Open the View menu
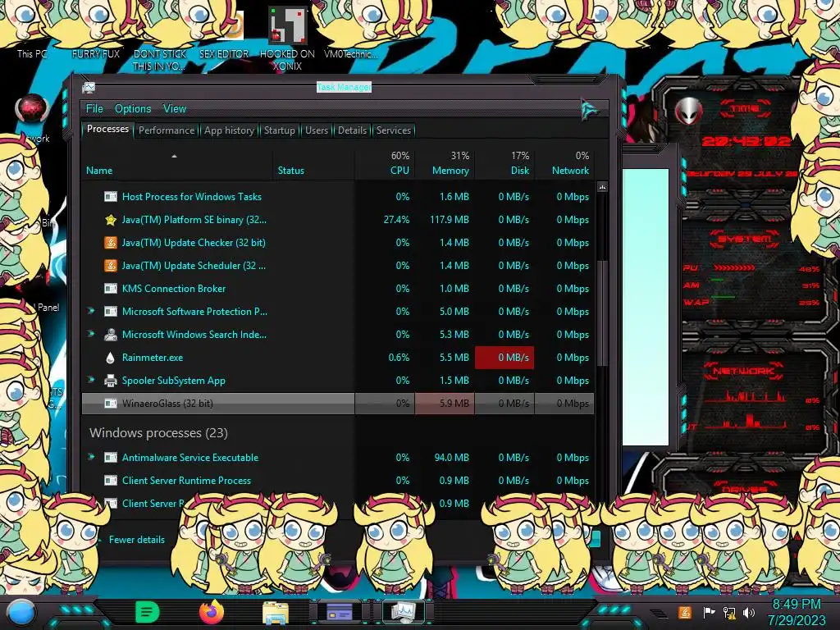Image resolution: width=840 pixels, height=630 pixels. (175, 109)
